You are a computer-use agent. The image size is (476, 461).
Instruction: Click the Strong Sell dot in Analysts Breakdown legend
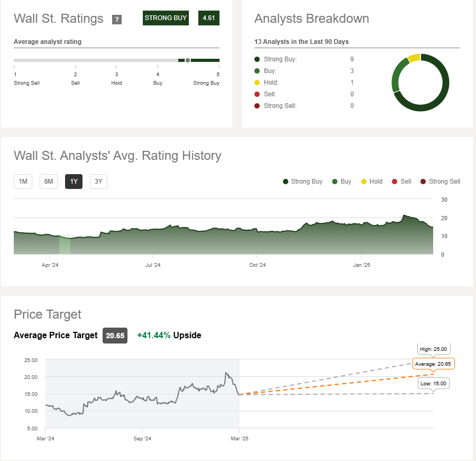point(258,105)
